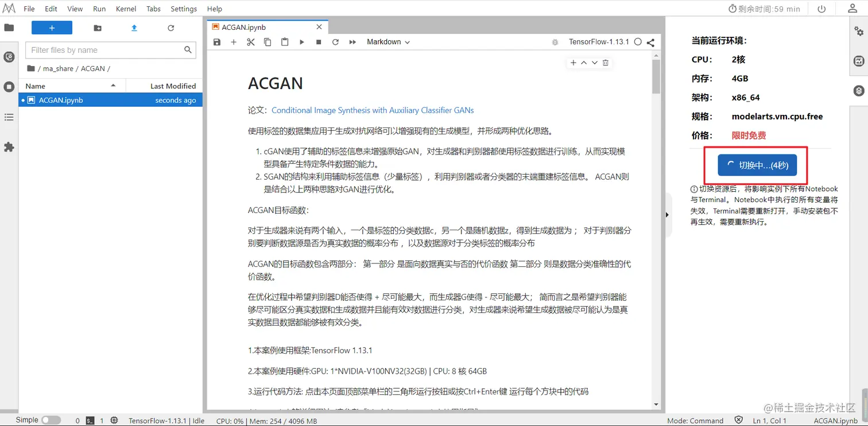This screenshot has height=426, width=868.
Task: Open the Kernel menu
Action: (126, 9)
